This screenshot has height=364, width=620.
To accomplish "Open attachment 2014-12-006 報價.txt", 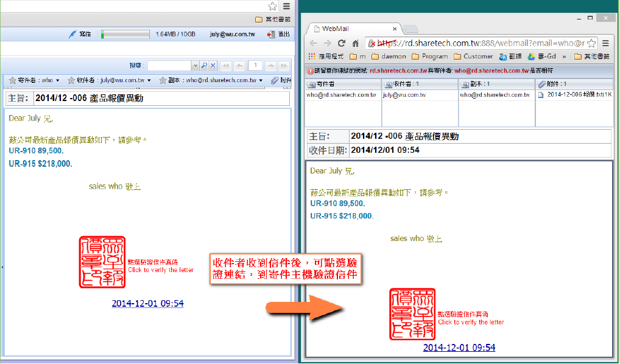I will click(579, 95).
